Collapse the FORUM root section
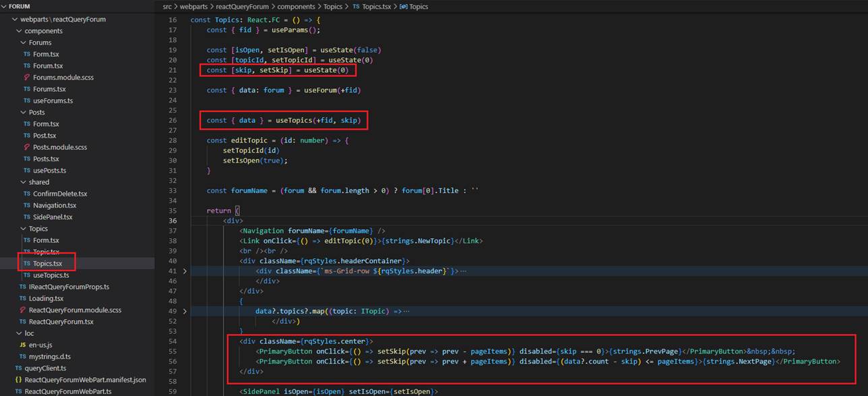Viewport: 868px width, 396px height. [5, 6]
